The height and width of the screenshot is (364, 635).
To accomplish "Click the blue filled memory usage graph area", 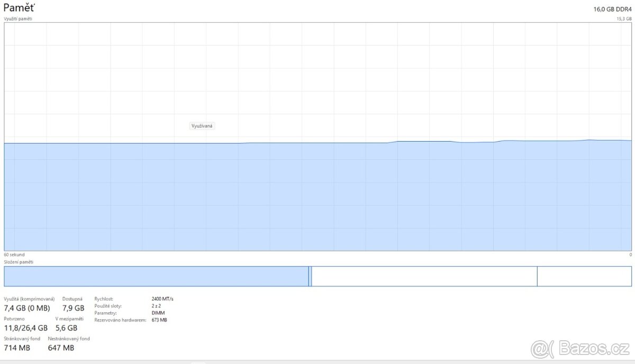I will 317,196.
